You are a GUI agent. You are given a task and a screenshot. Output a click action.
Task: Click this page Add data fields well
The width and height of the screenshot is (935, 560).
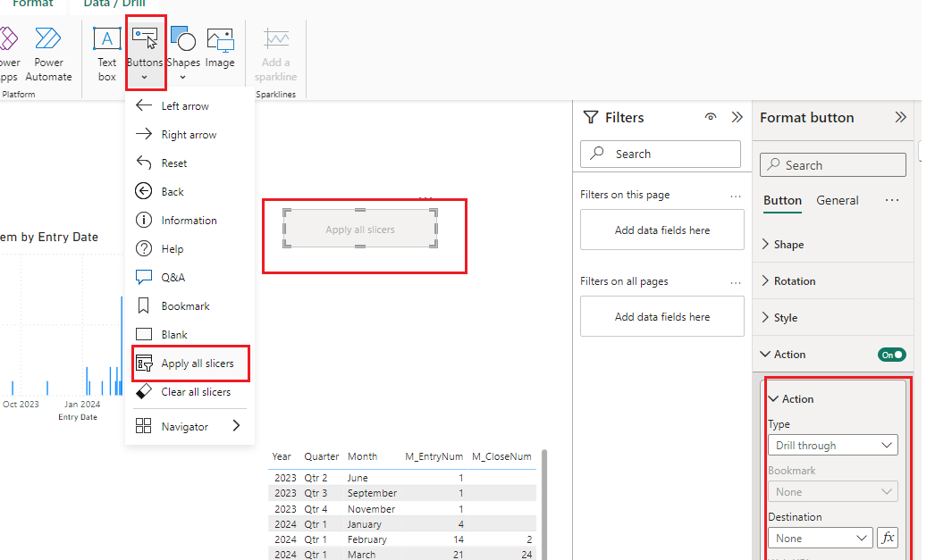[x=661, y=230]
